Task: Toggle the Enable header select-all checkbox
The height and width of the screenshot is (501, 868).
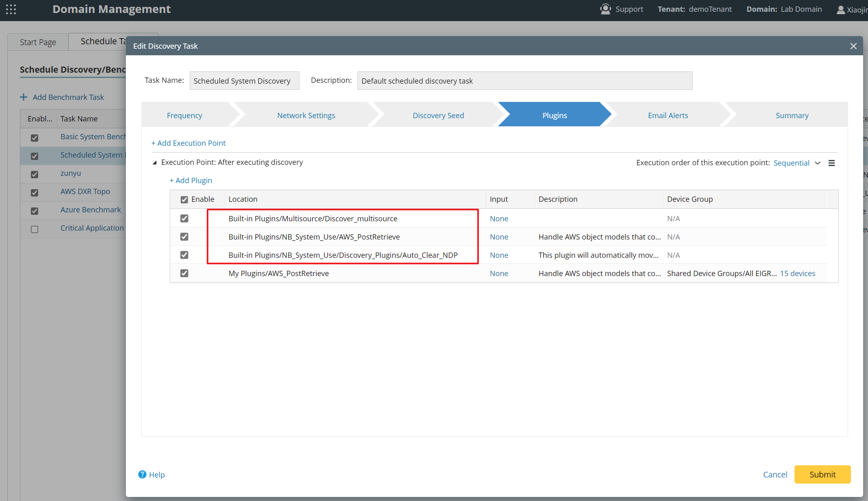Action: click(184, 199)
